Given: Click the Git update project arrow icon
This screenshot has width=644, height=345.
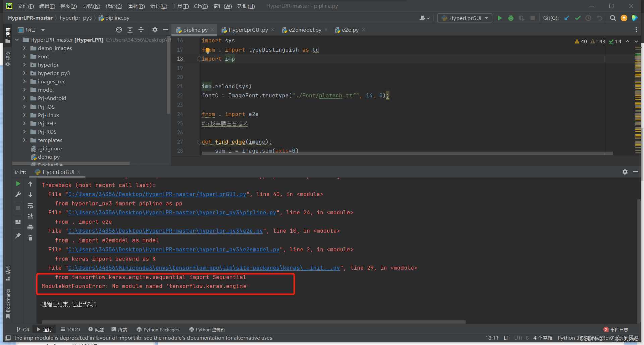Looking at the screenshot, I should [567, 18].
